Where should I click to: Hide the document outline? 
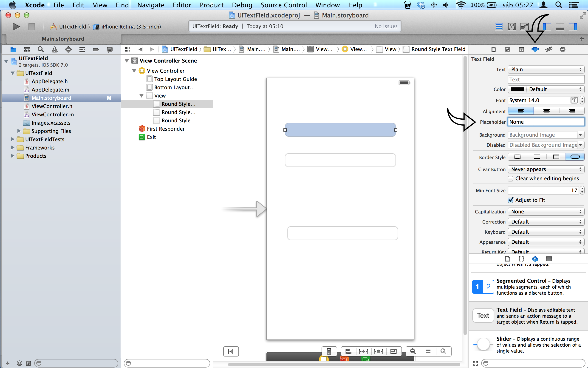(231, 351)
